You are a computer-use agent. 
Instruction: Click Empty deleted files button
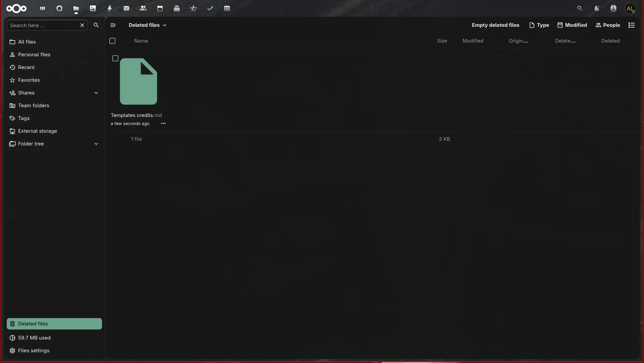tap(495, 25)
